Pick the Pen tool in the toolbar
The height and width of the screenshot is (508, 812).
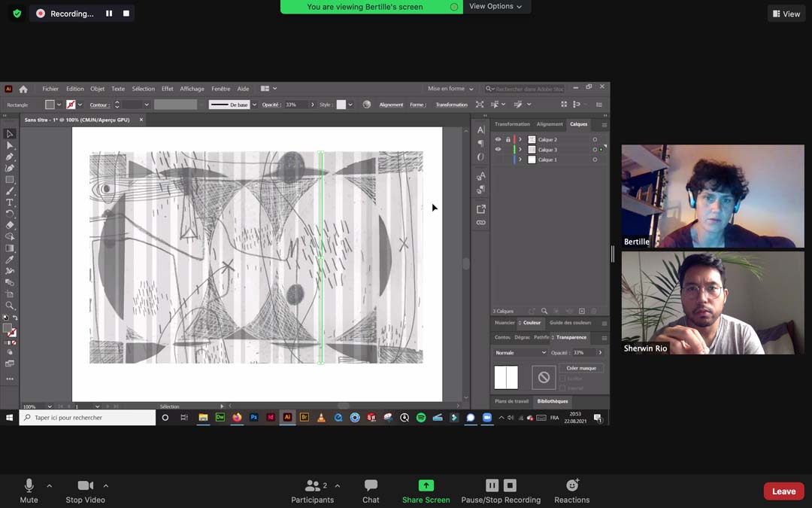[x=9, y=157]
